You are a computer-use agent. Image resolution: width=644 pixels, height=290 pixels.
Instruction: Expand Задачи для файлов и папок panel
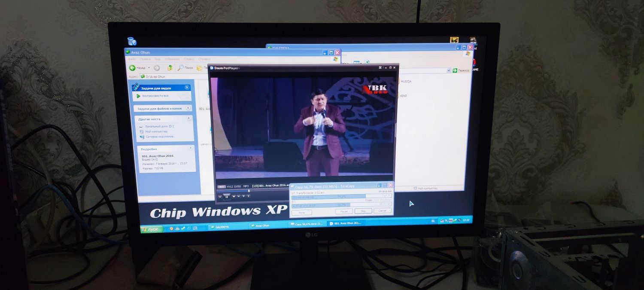188,108
